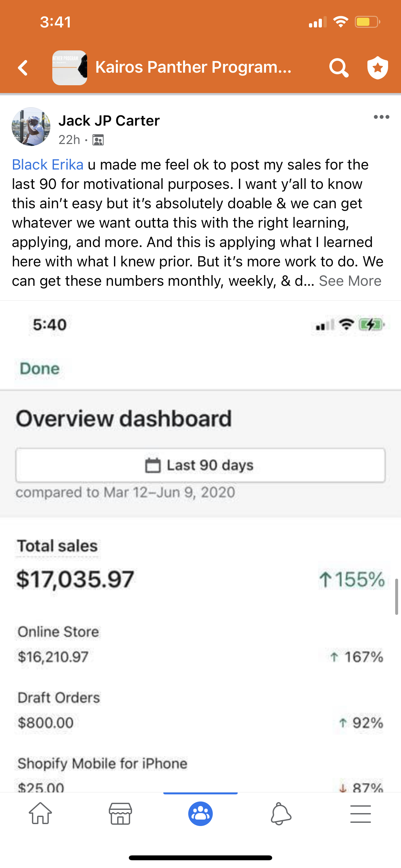Viewport: 401px width, 868px height.
Task: Select the Groups tab icon
Action: point(200,813)
